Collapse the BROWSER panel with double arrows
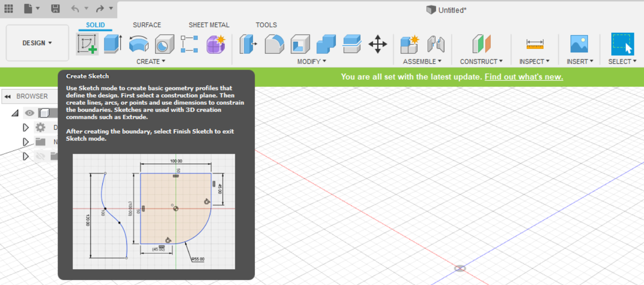644x285 pixels. pyautogui.click(x=8, y=96)
